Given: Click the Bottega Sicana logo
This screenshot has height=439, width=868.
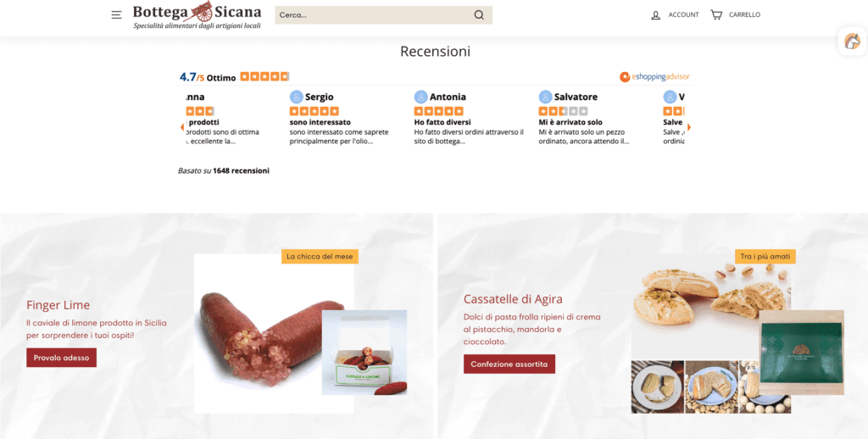Looking at the screenshot, I should coord(197,15).
